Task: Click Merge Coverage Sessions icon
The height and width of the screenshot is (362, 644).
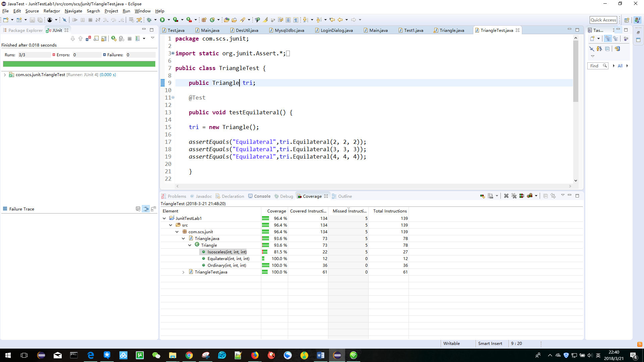Action: click(522, 196)
